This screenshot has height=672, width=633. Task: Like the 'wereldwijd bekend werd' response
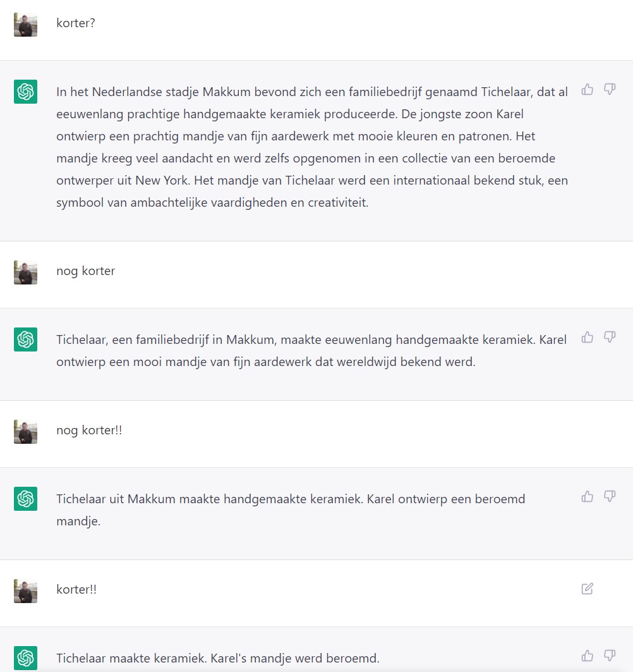pos(588,337)
